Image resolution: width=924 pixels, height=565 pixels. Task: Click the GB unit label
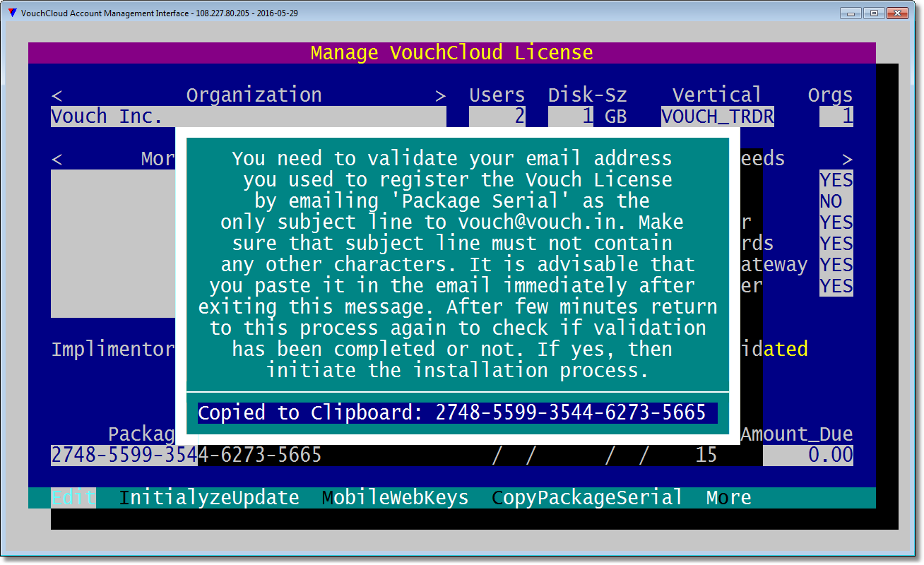click(616, 117)
